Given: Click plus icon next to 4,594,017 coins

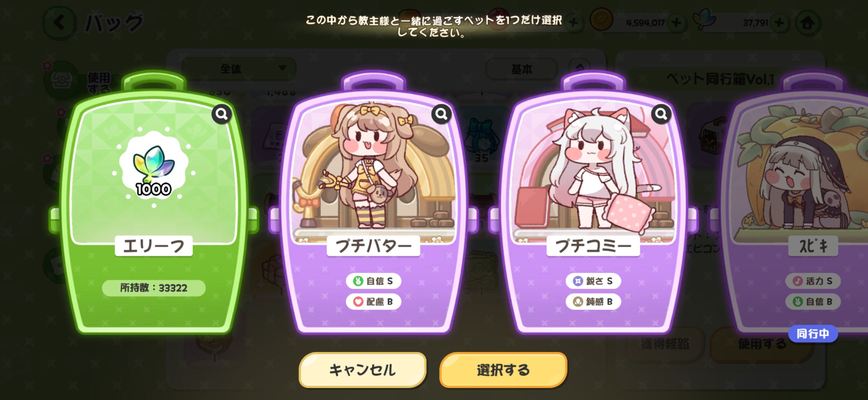Looking at the screenshot, I should pos(676,23).
